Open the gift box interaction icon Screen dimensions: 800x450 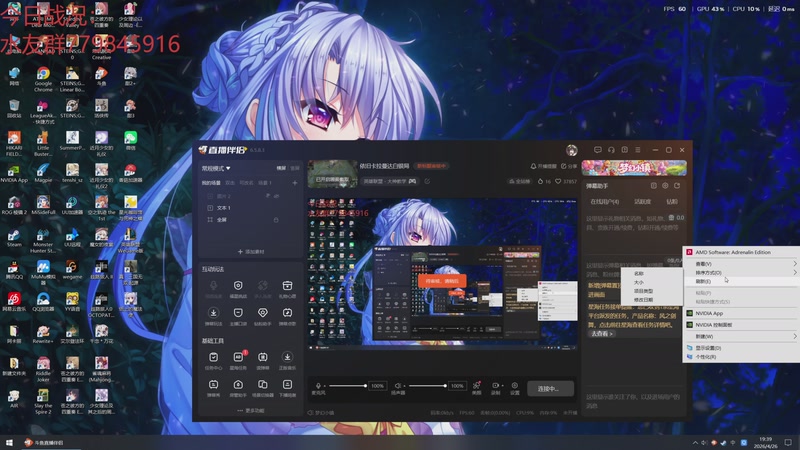(x=287, y=288)
